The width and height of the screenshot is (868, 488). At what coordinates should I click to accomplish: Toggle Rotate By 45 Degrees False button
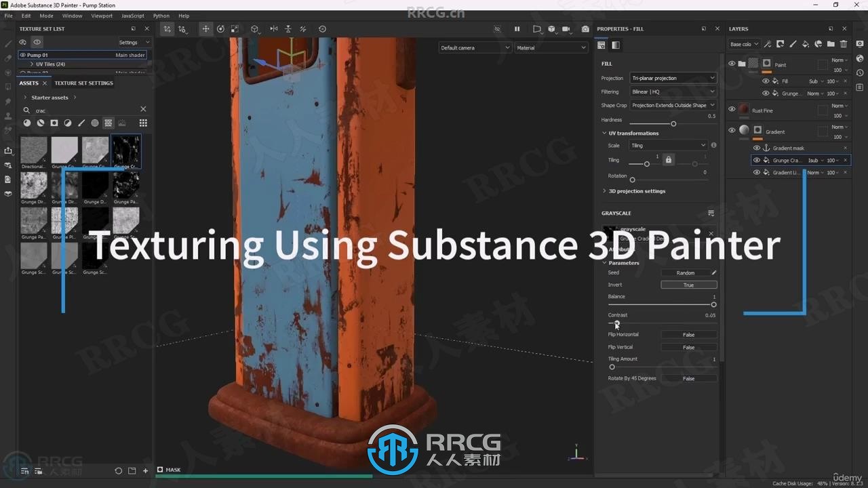pos(689,378)
